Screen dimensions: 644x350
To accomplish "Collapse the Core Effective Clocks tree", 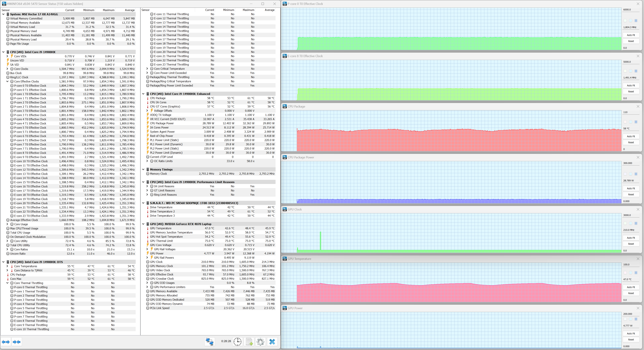I will click(8, 81).
